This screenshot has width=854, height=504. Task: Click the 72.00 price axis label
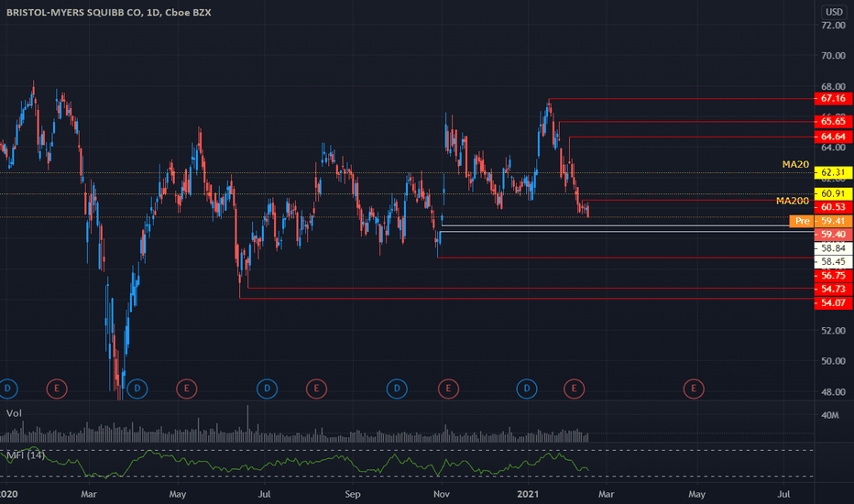point(833,25)
